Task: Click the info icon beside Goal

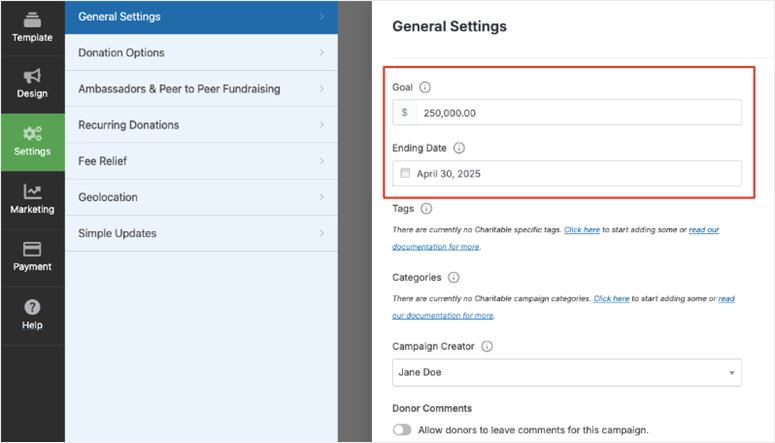Action: (425, 88)
